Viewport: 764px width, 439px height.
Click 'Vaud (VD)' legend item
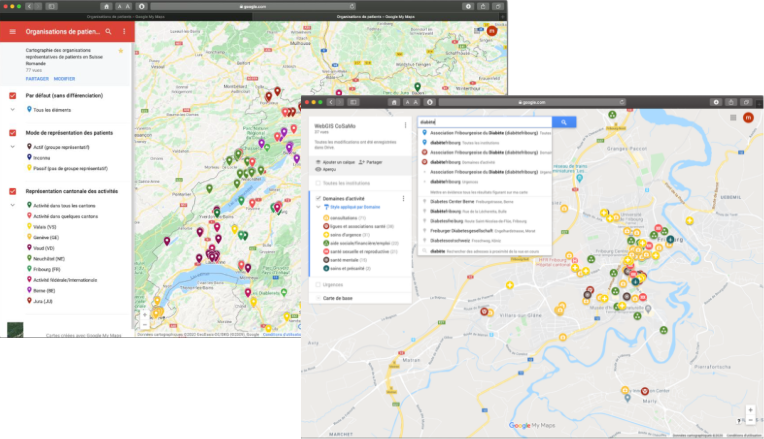(40, 248)
